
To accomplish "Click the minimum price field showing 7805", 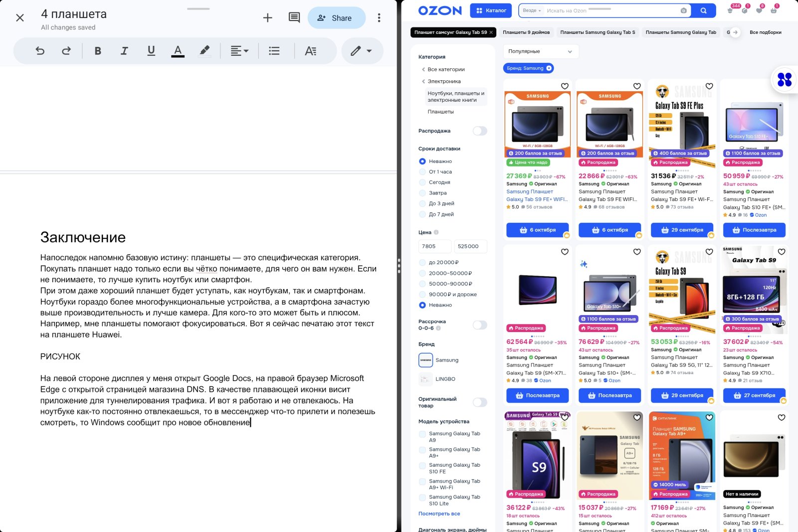I will (435, 246).
